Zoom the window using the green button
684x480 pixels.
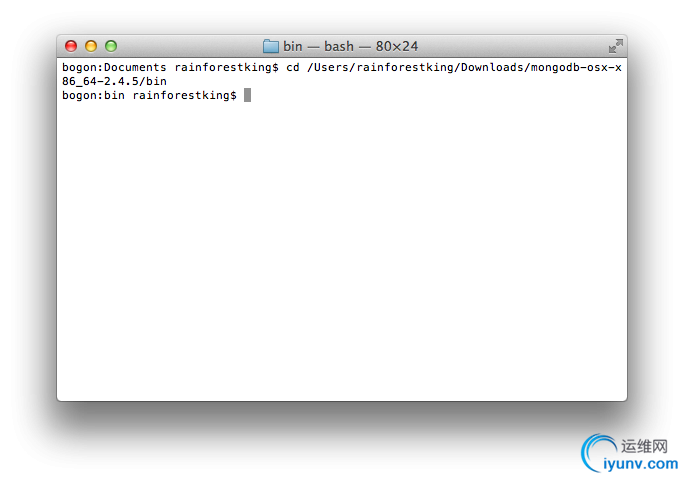coord(111,46)
